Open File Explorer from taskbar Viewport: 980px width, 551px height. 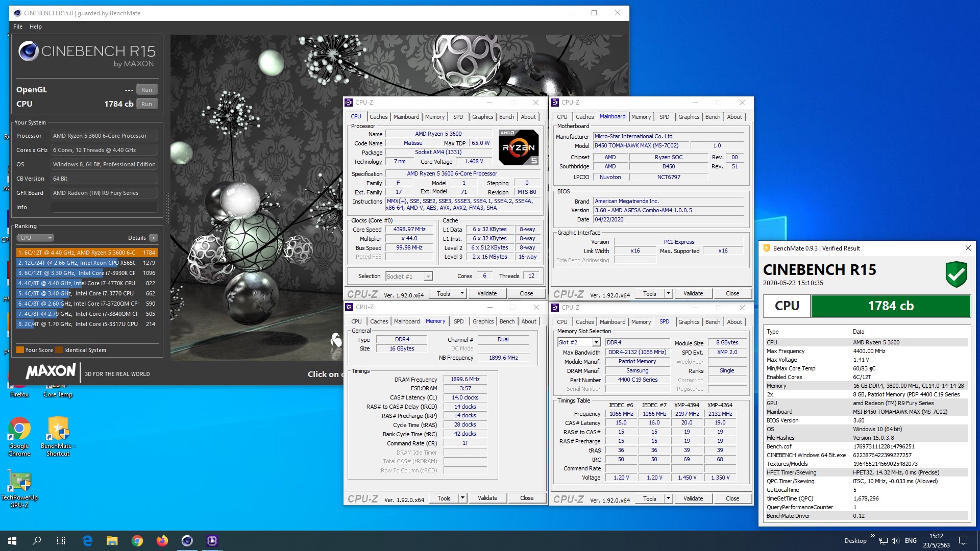click(x=112, y=541)
